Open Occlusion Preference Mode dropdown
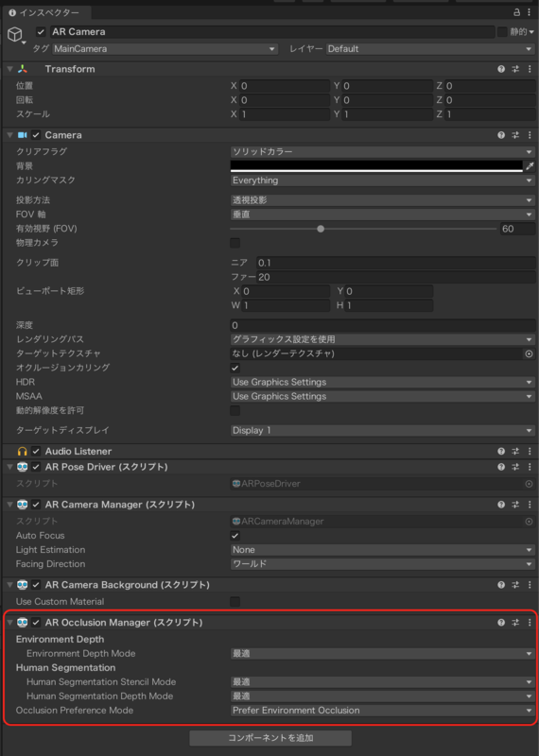Image resolution: width=539 pixels, height=756 pixels. tap(383, 711)
